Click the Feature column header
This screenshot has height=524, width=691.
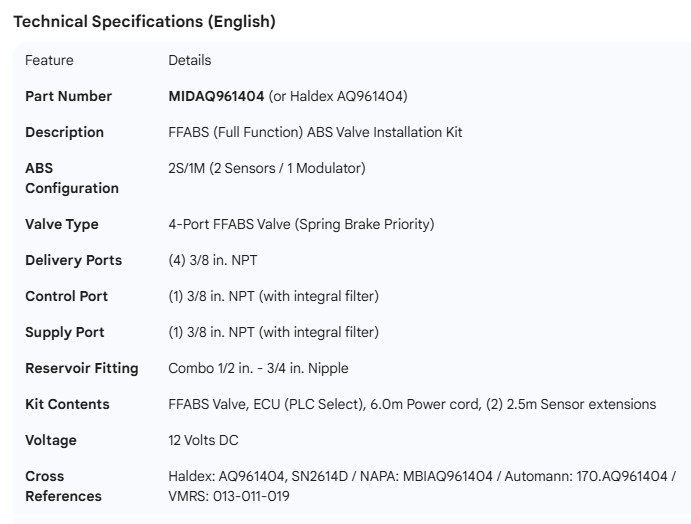(x=49, y=60)
